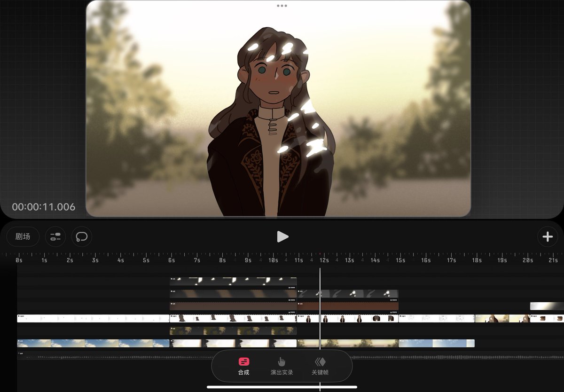This screenshot has height=392, width=564.
Task: Select the solid brown clip starting at 6s
Action: point(233,306)
